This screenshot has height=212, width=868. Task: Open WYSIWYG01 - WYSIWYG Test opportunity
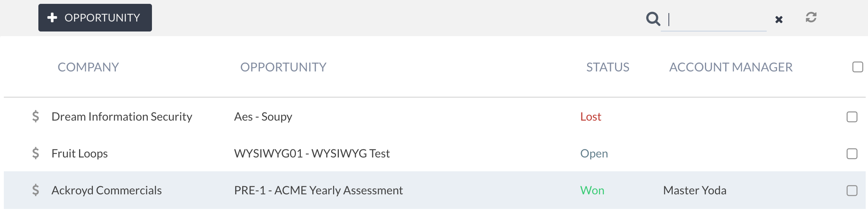pyautogui.click(x=312, y=153)
